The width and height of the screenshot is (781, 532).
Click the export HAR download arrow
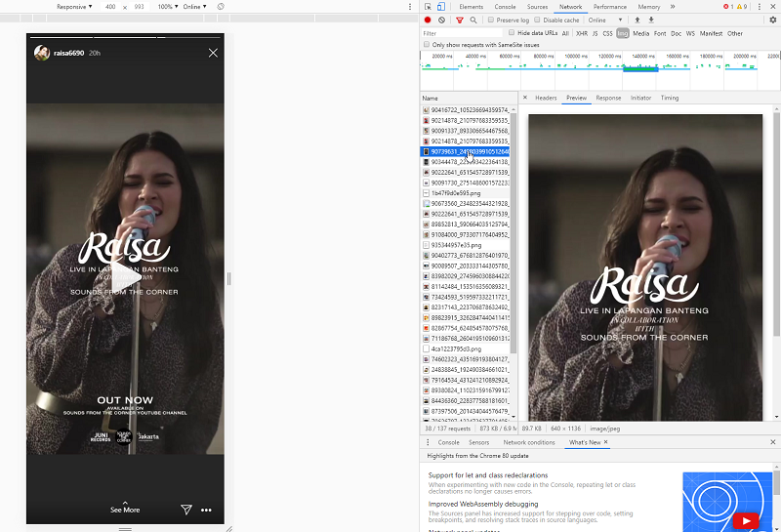[x=651, y=20]
